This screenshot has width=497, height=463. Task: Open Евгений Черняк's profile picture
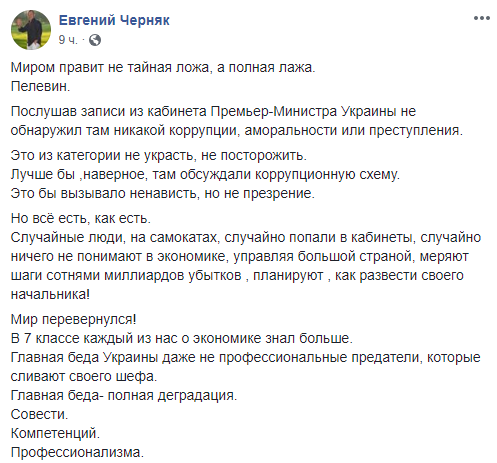pyautogui.click(x=31, y=30)
